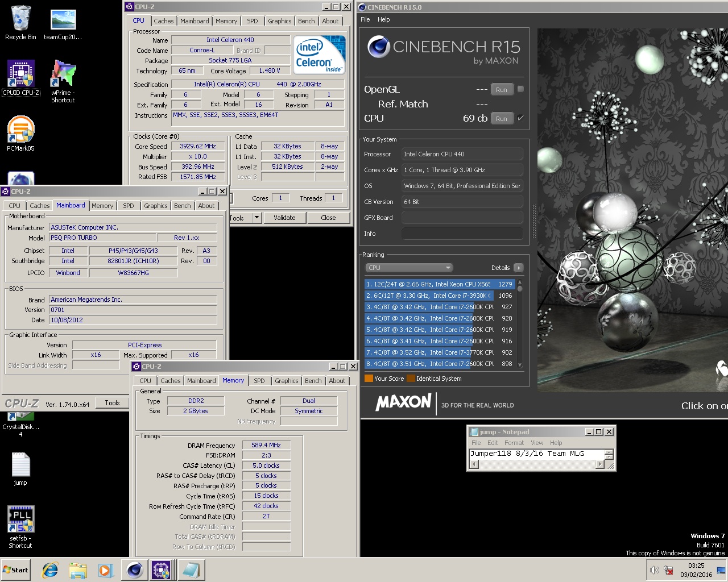Viewport: 728px width, 582px height.
Task: Click the Identical System brown swatch
Action: (411, 379)
